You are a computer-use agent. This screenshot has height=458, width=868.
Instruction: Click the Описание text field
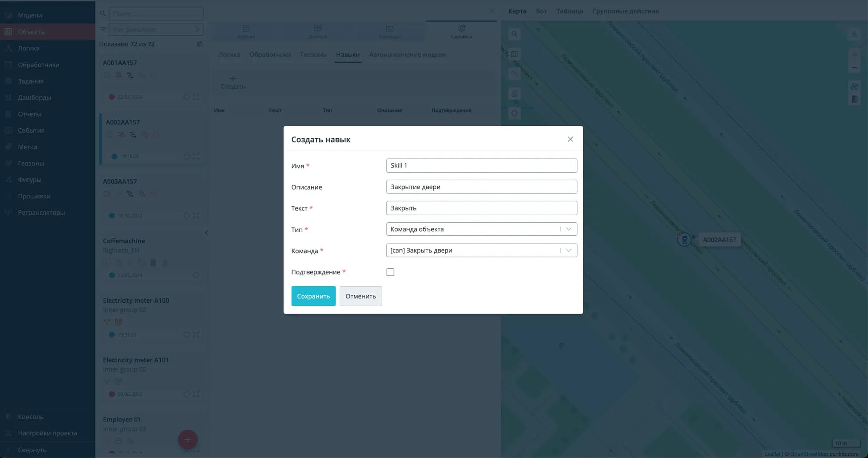coord(481,187)
